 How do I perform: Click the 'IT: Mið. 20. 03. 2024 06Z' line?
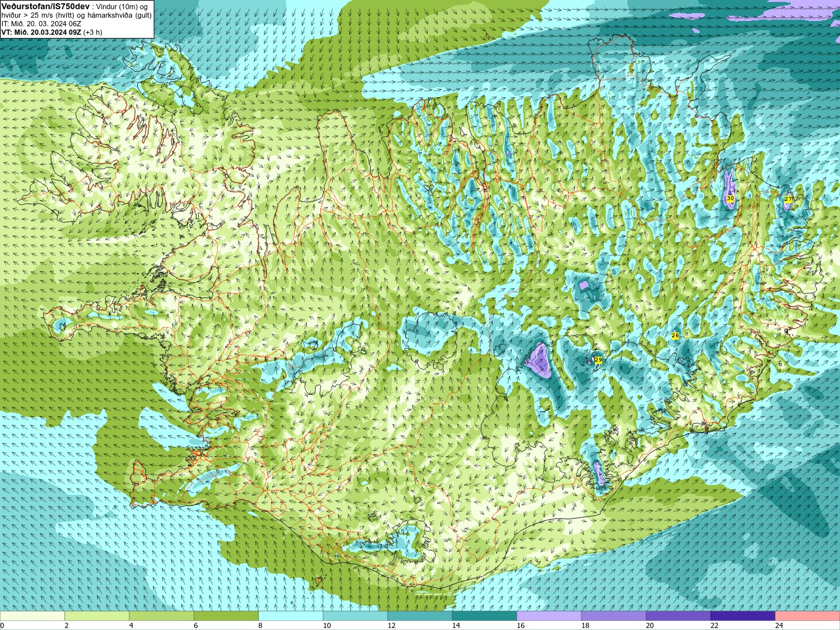click(41, 24)
